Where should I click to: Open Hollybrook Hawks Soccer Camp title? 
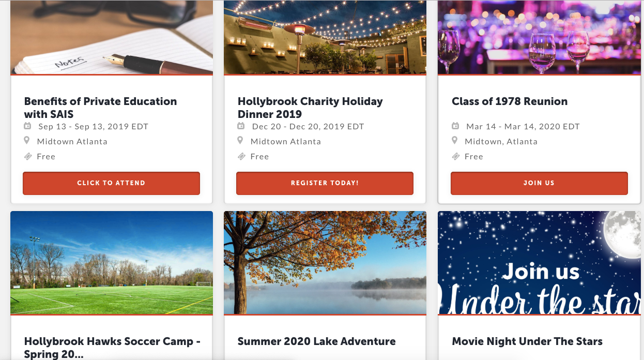pos(112,348)
